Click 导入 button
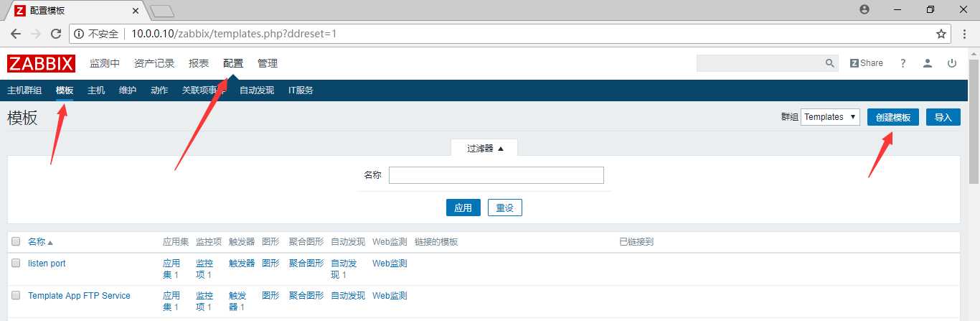Viewport: 980px width, 321px height. tap(943, 117)
